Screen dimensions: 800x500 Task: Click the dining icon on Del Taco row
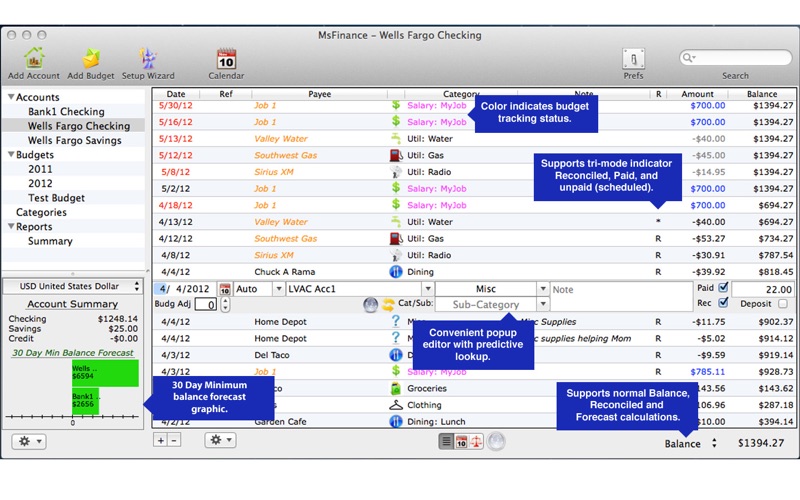click(x=395, y=355)
